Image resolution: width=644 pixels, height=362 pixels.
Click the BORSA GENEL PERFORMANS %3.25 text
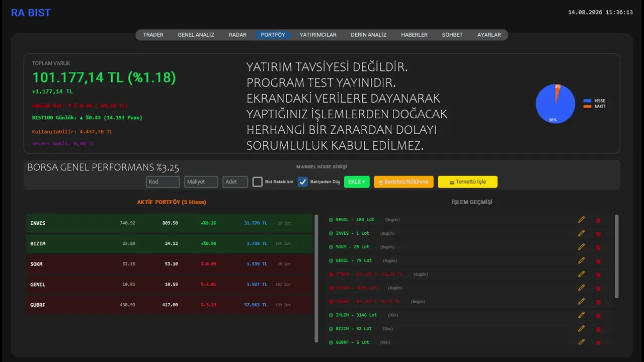[103, 167]
